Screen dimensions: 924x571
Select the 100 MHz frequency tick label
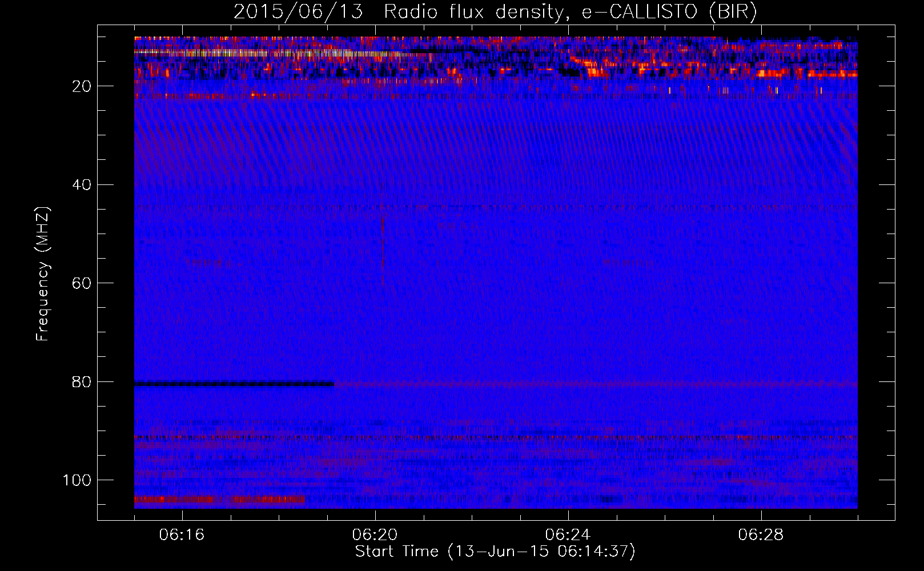click(78, 480)
